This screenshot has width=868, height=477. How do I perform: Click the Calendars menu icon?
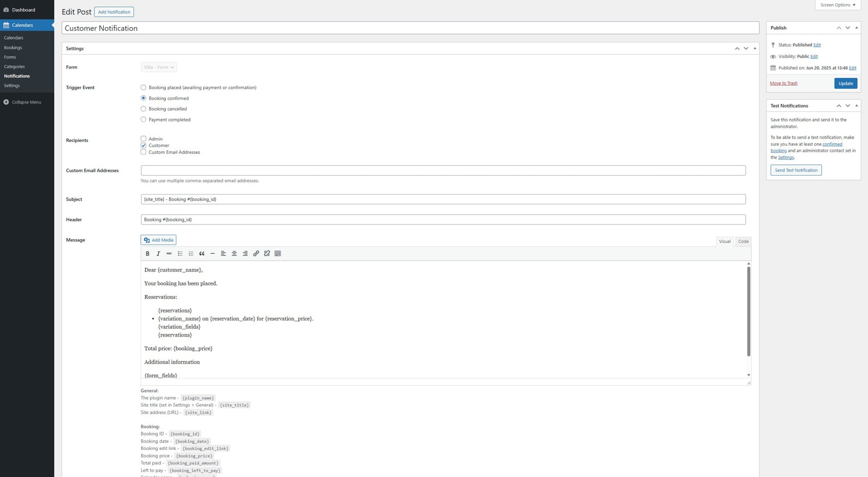7,25
